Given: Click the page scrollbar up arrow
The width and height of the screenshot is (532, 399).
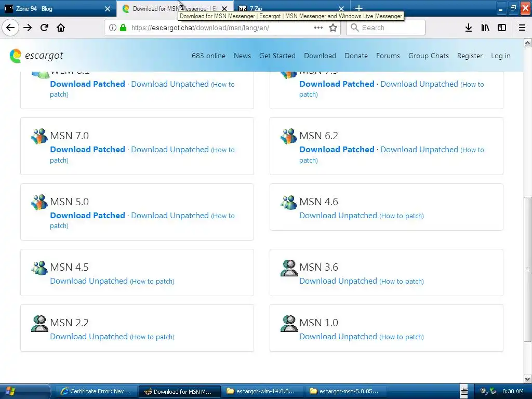Looking at the screenshot, I should click(x=527, y=43).
